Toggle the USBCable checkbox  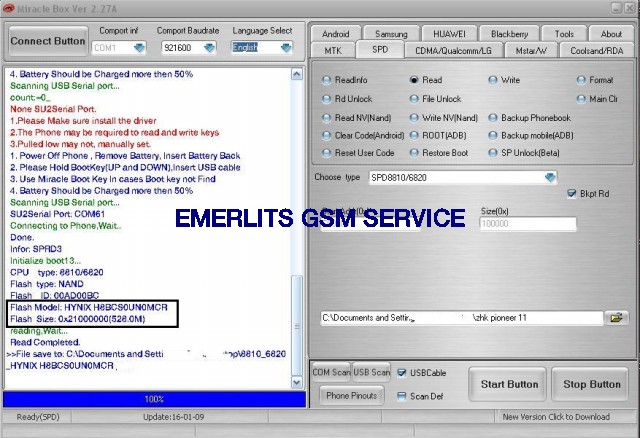[x=402, y=373]
